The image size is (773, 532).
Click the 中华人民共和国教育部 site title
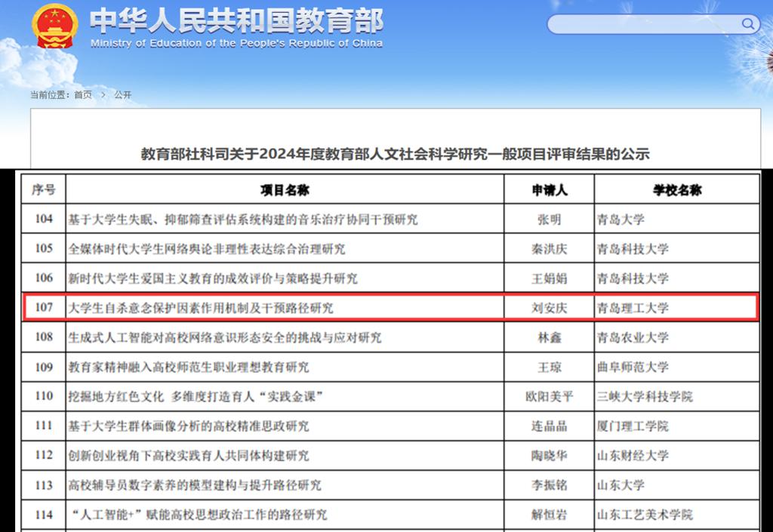click(236, 20)
